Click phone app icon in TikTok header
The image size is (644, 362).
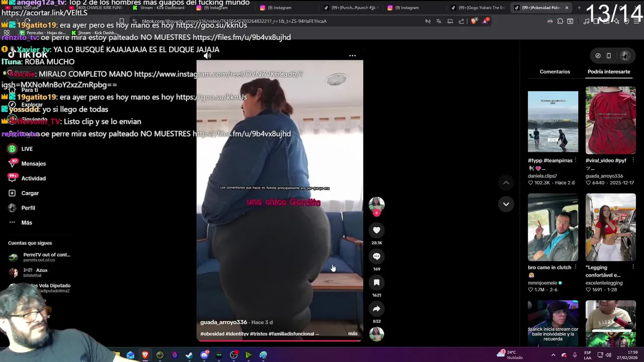[609, 55]
